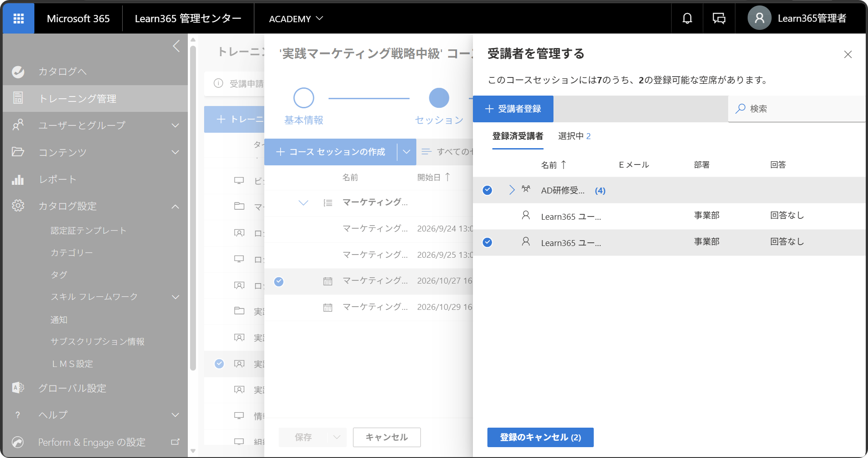Image resolution: width=868 pixels, height=458 pixels.
Task: Click the キャンセル button
Action: click(387, 437)
